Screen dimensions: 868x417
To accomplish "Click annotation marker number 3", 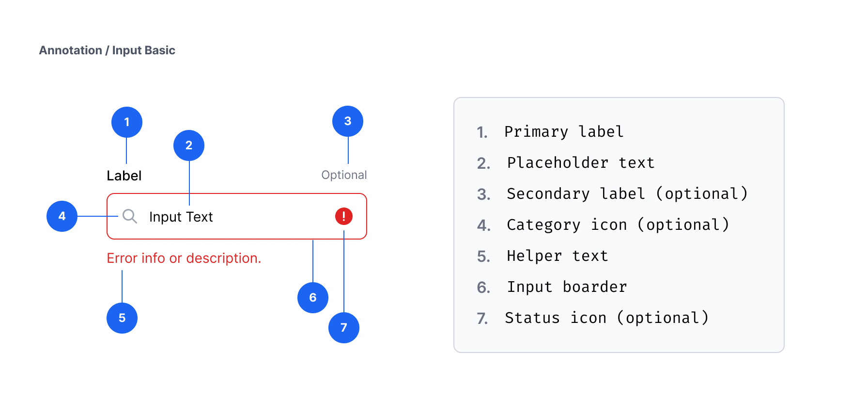I will coord(348,121).
